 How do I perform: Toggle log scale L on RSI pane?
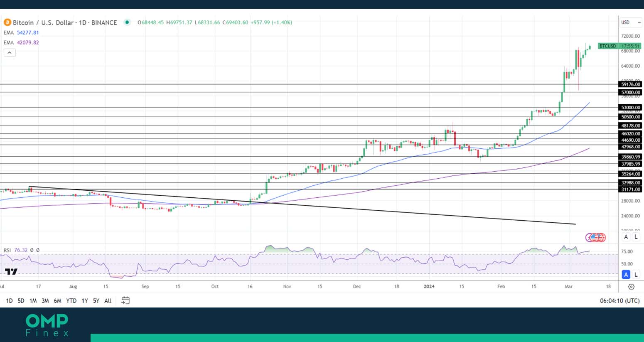tap(636, 275)
